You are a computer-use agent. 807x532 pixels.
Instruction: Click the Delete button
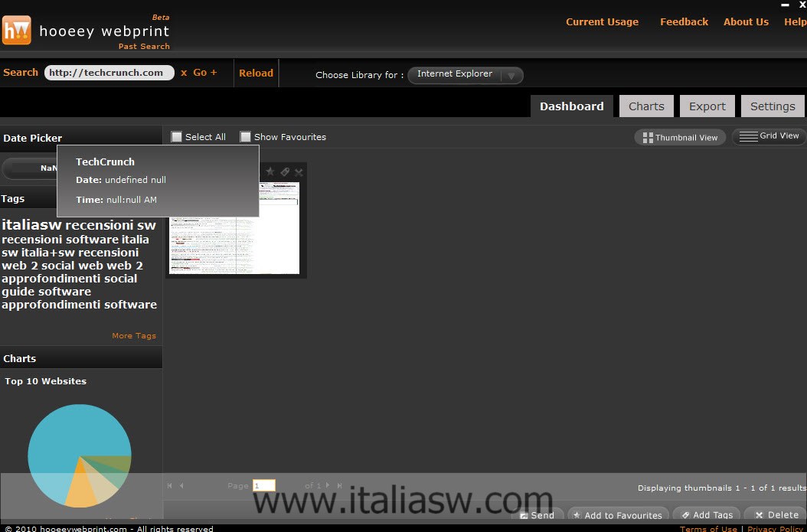(x=776, y=514)
